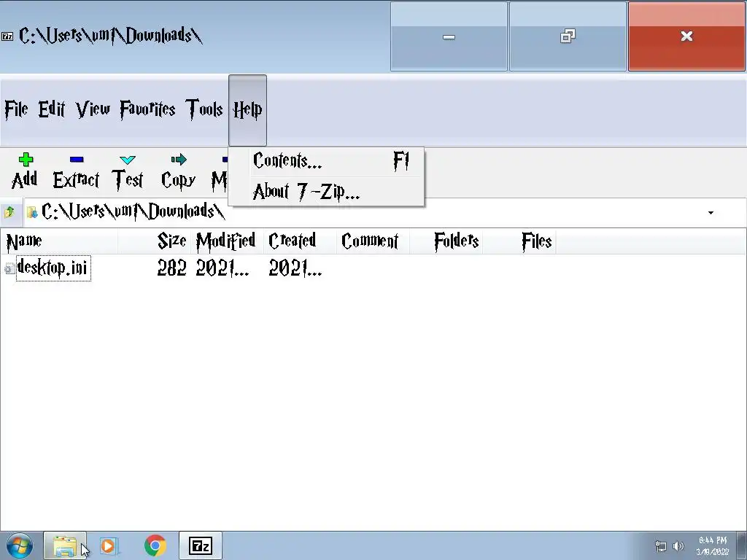Click the 7-Zip title bar icon
Image resolution: width=747 pixels, height=560 pixels.
7,36
